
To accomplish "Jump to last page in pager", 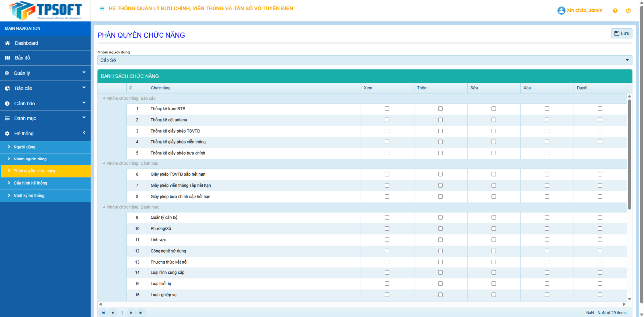I will coord(141,313).
